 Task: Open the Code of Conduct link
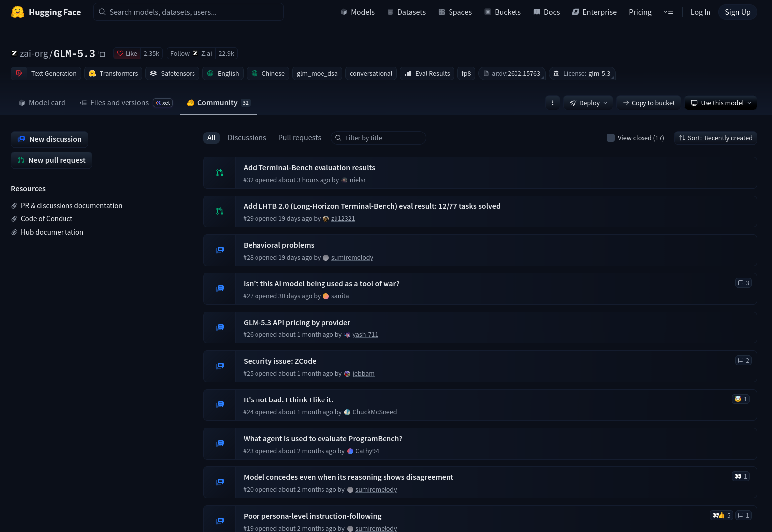click(x=47, y=219)
